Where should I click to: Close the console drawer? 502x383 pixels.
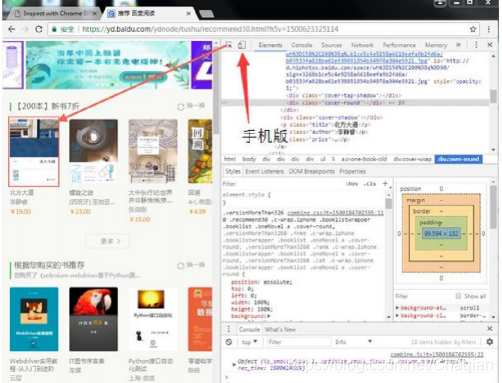point(490,329)
